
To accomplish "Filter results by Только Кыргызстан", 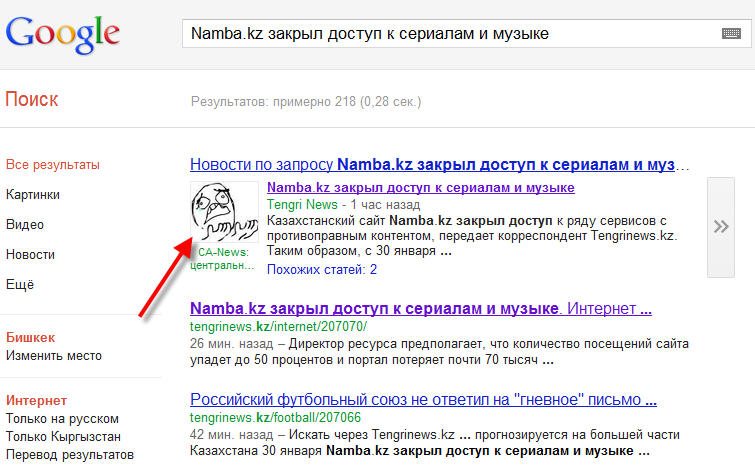I will pos(65,437).
